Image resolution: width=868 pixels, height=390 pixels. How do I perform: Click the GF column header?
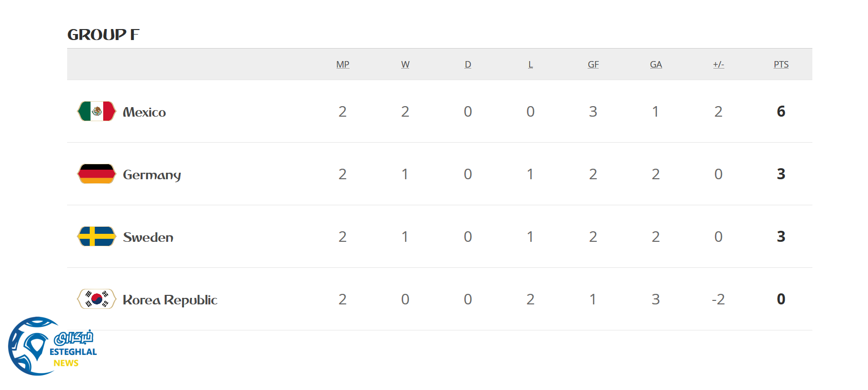593,65
